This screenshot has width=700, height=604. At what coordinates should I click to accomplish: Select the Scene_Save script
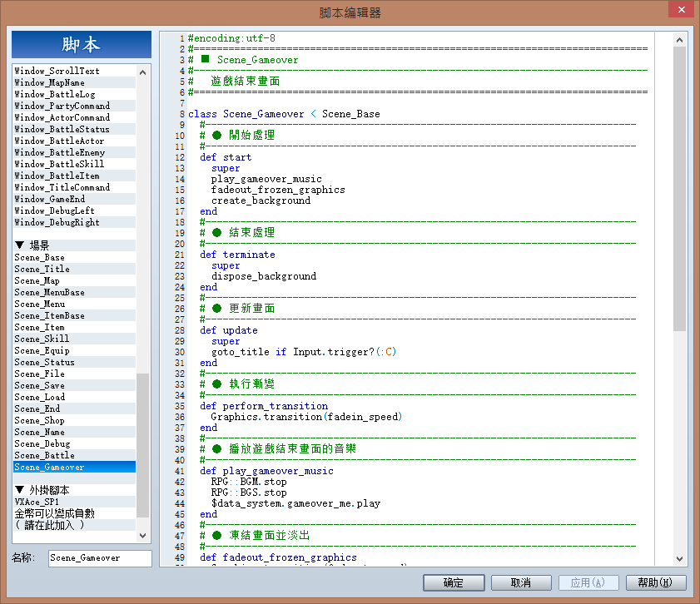pyautogui.click(x=75, y=385)
